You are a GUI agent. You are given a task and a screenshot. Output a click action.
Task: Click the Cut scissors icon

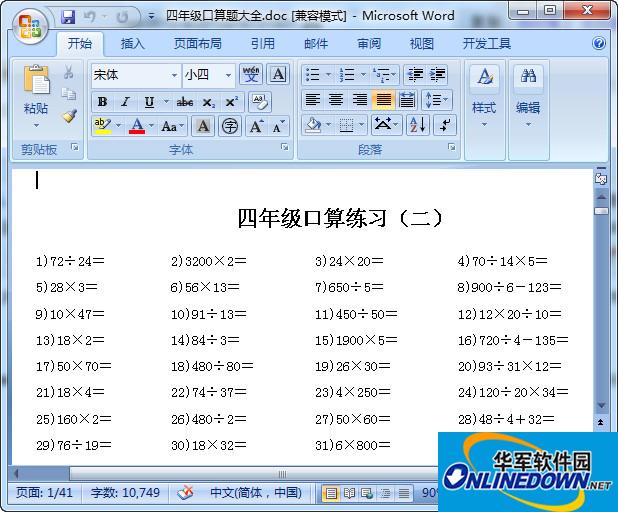69,73
